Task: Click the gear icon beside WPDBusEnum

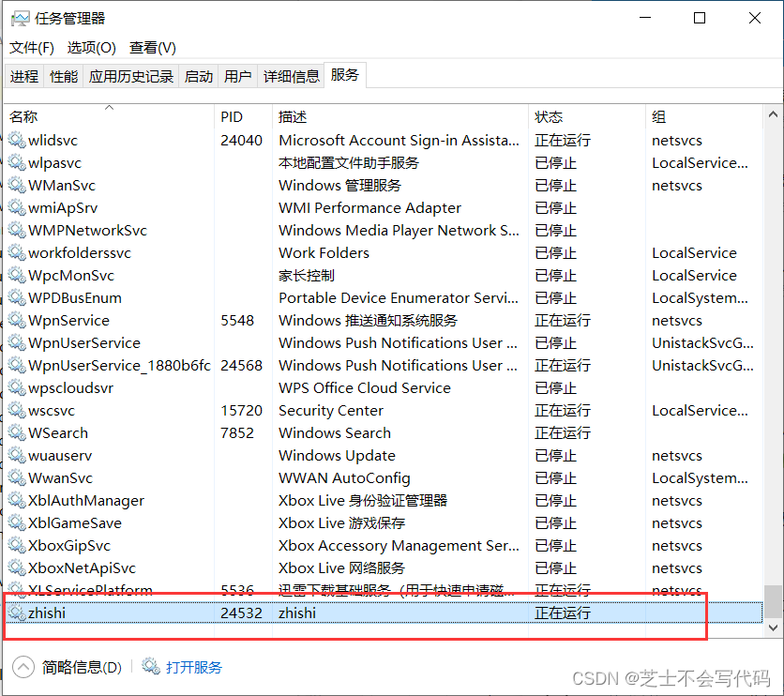Action: click(x=17, y=297)
